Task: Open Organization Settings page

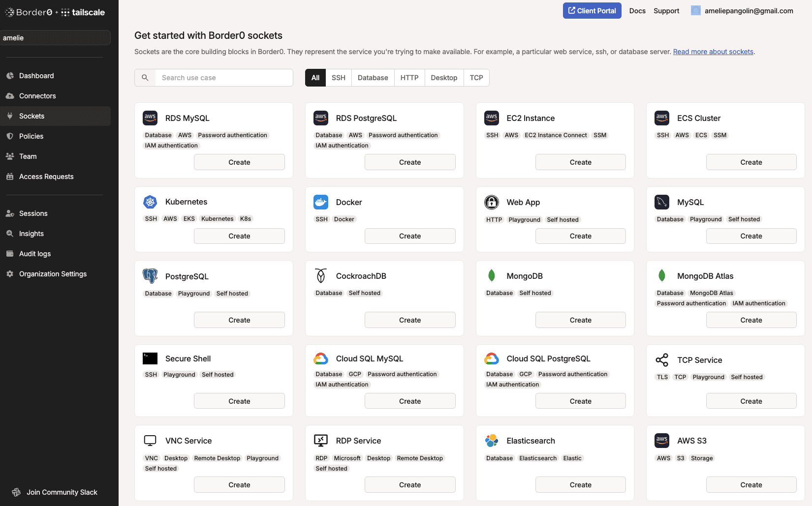Action: point(55,274)
